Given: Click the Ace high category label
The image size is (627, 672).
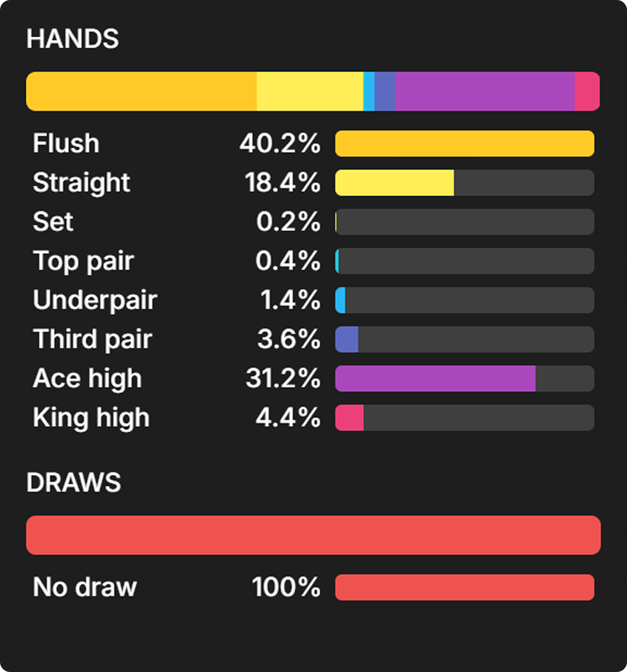Looking at the screenshot, I should (87, 379).
